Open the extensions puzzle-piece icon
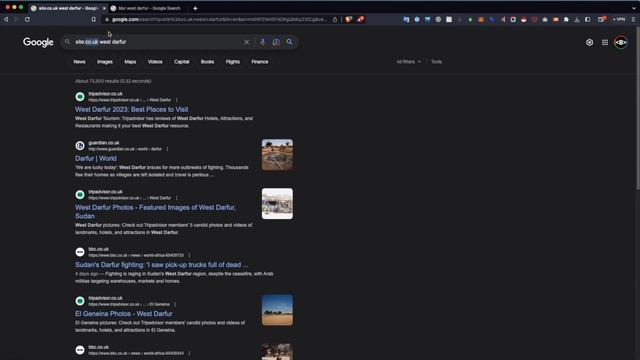The height and width of the screenshot is (360, 640). click(x=566, y=19)
